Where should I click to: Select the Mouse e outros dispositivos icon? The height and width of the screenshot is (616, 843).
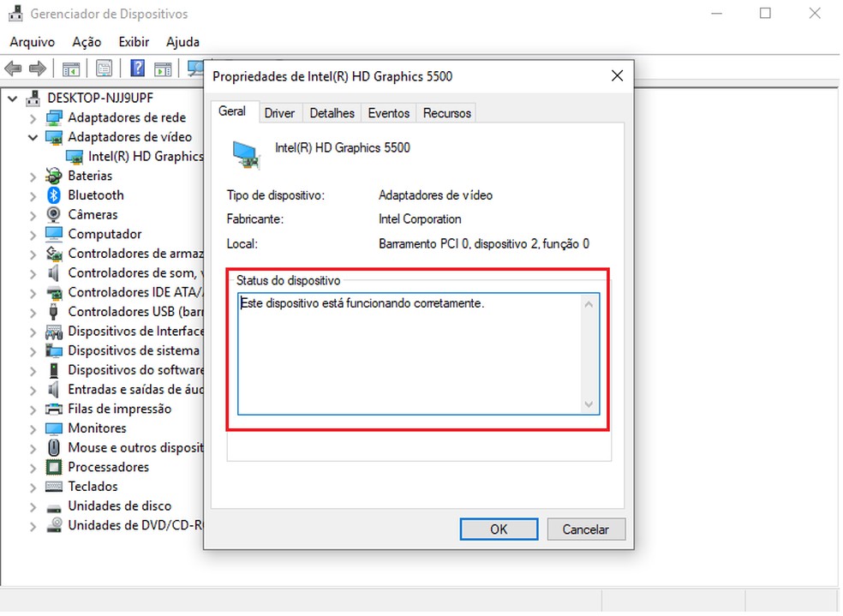(x=54, y=448)
